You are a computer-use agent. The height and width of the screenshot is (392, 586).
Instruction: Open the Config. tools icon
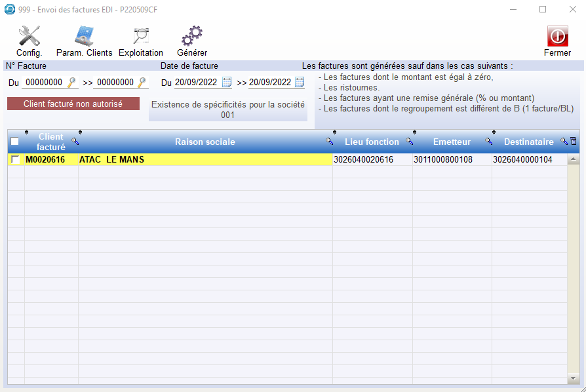pyautogui.click(x=29, y=36)
